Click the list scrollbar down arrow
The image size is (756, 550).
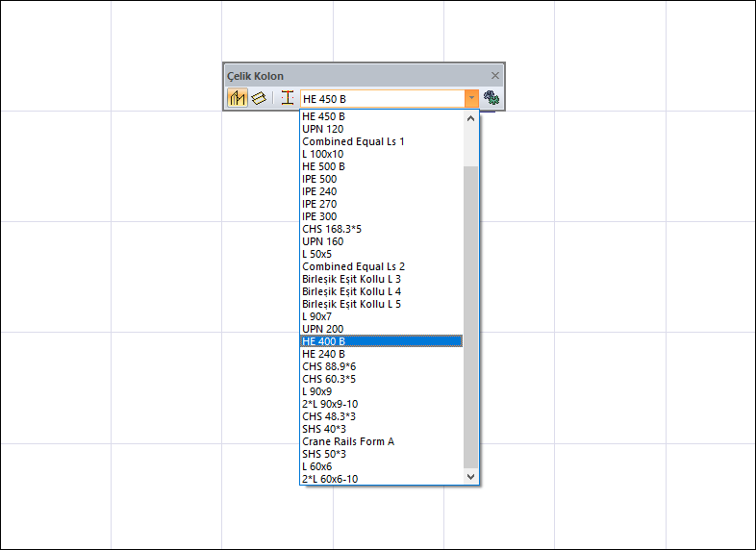(x=471, y=476)
